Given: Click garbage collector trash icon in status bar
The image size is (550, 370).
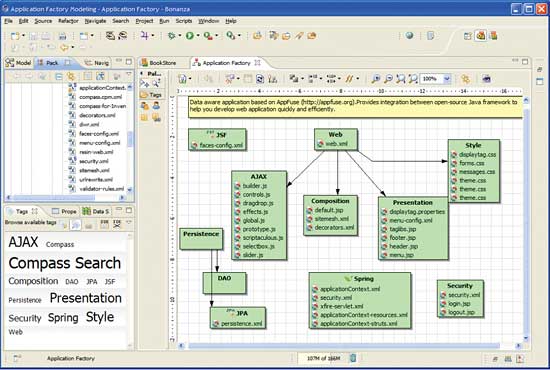Looking at the screenshot, I should (x=353, y=358).
